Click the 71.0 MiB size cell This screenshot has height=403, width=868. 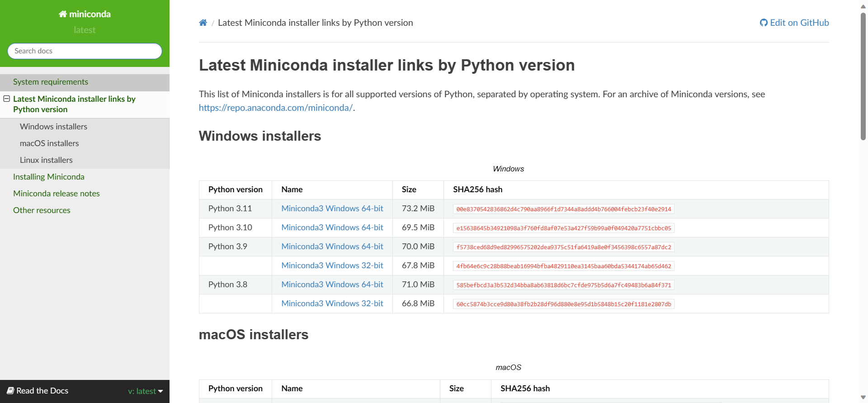tap(418, 284)
